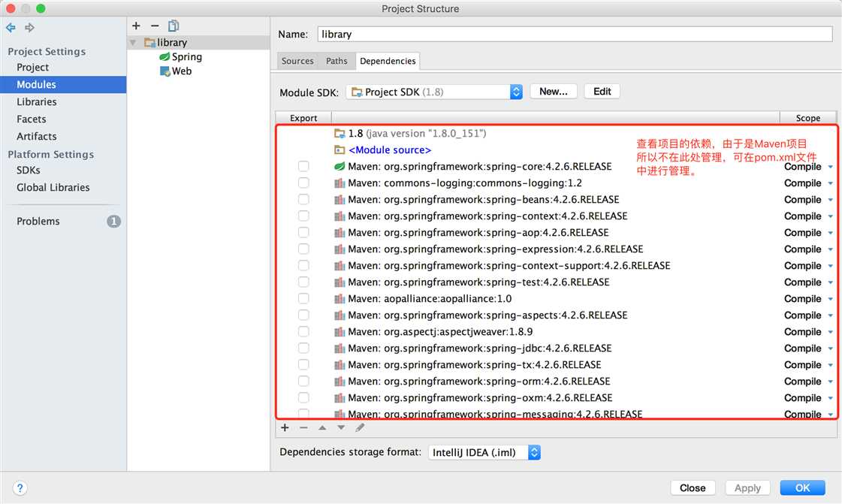Open Facets in Project Settings
The height and width of the screenshot is (504, 842).
[31, 119]
